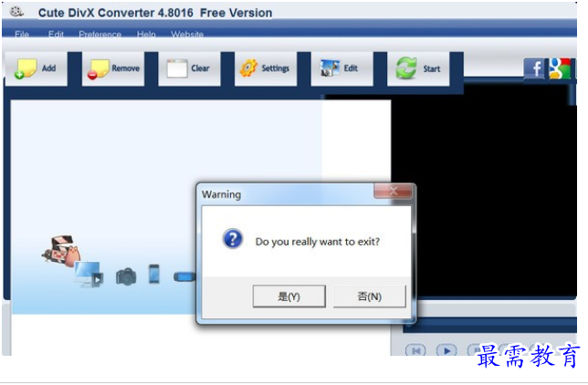Click the blue question mark icon in dialog
This screenshot has height=385, width=588.
click(x=233, y=239)
